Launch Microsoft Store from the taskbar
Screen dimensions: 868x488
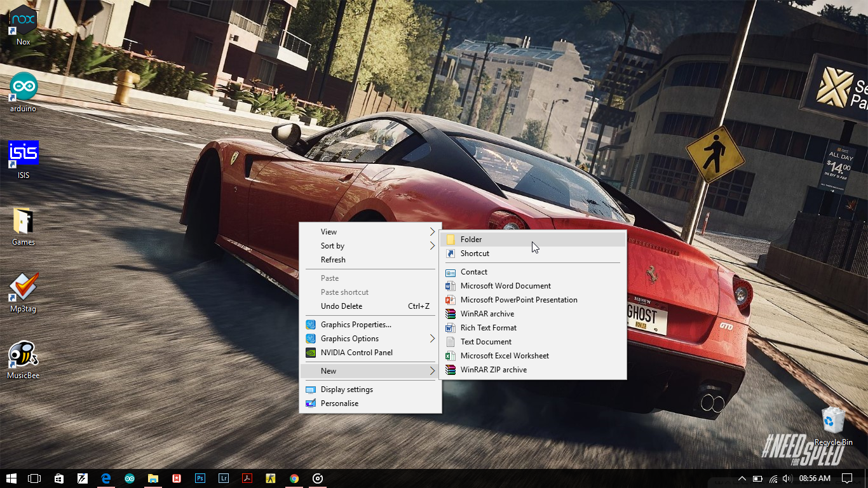click(59, 478)
